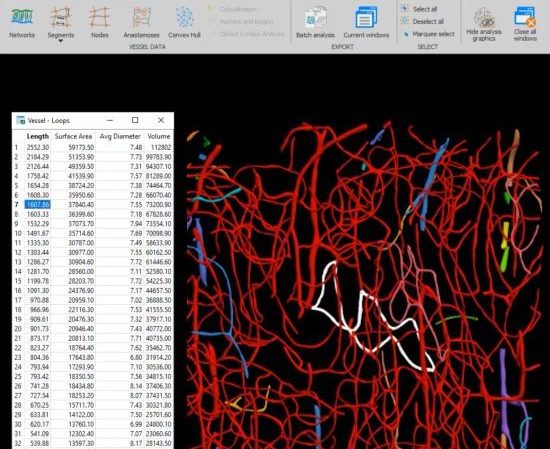Open Batch analysis export
The height and width of the screenshot is (449, 550).
pos(315,22)
